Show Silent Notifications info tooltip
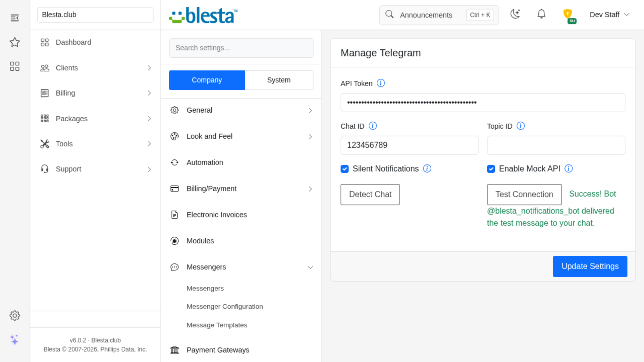 point(427,169)
